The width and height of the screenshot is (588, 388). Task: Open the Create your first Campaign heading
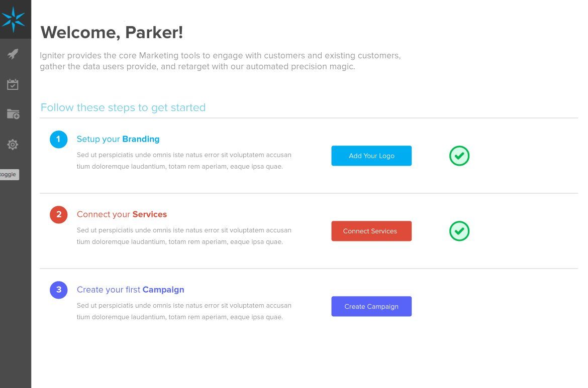tap(130, 290)
